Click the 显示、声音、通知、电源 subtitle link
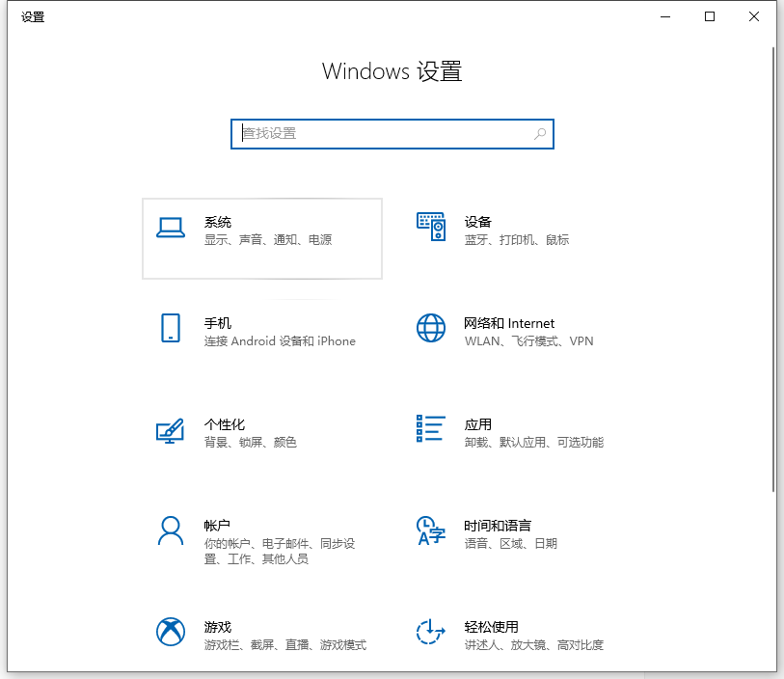 pyautogui.click(x=269, y=240)
